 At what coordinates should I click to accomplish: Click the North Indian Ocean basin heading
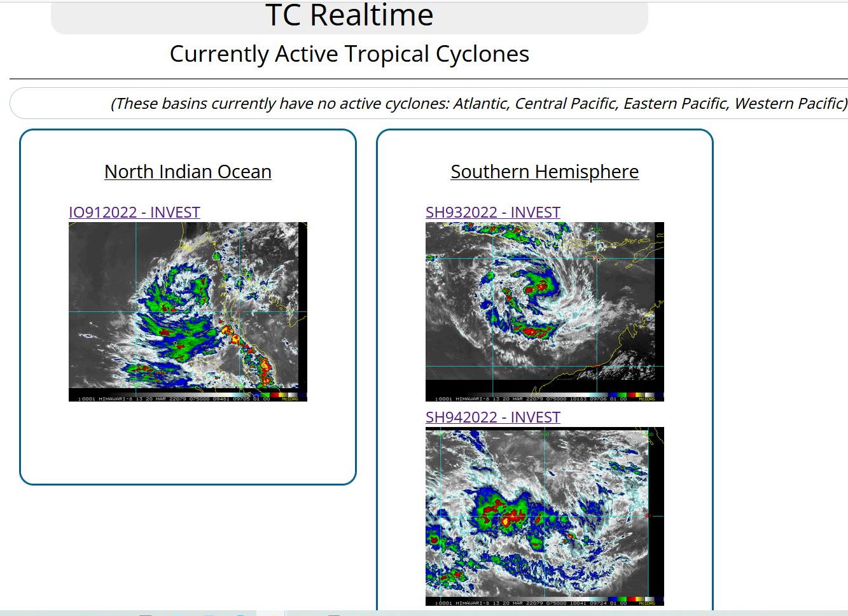[188, 172]
